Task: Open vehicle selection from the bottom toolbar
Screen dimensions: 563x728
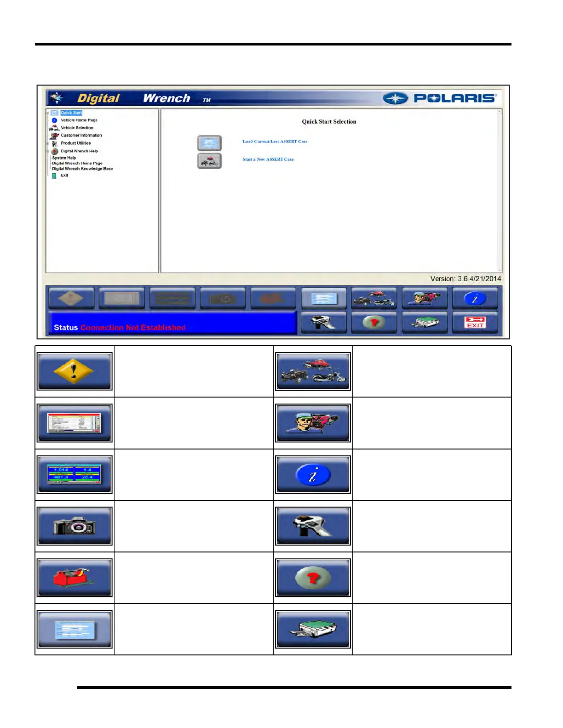Action: (374, 298)
